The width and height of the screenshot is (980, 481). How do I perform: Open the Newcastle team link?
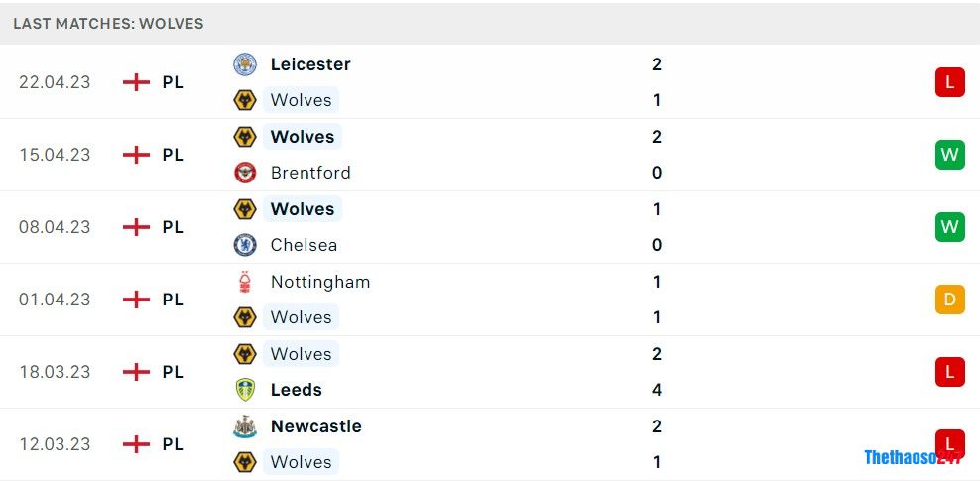pos(315,426)
